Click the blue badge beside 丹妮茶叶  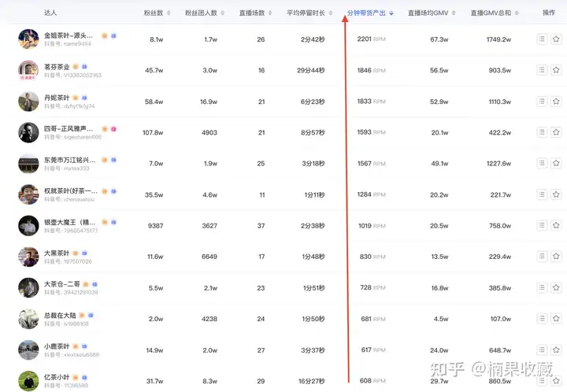coord(84,98)
